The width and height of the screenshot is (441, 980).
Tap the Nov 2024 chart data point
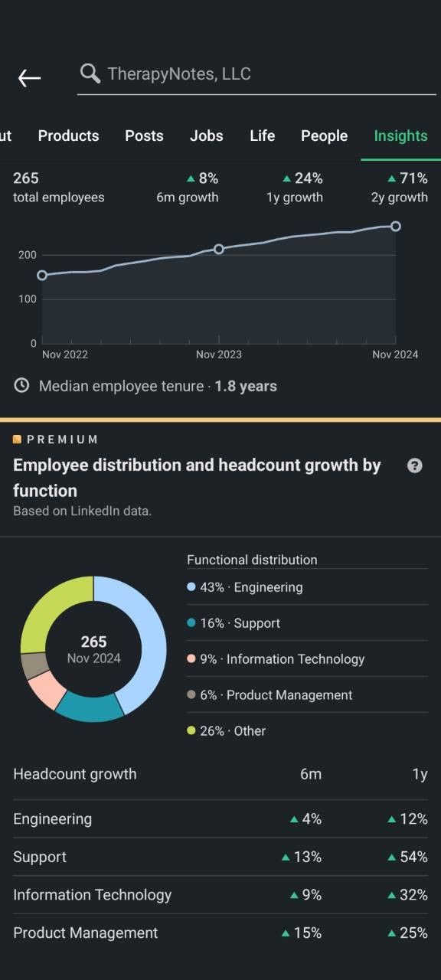[x=396, y=226]
